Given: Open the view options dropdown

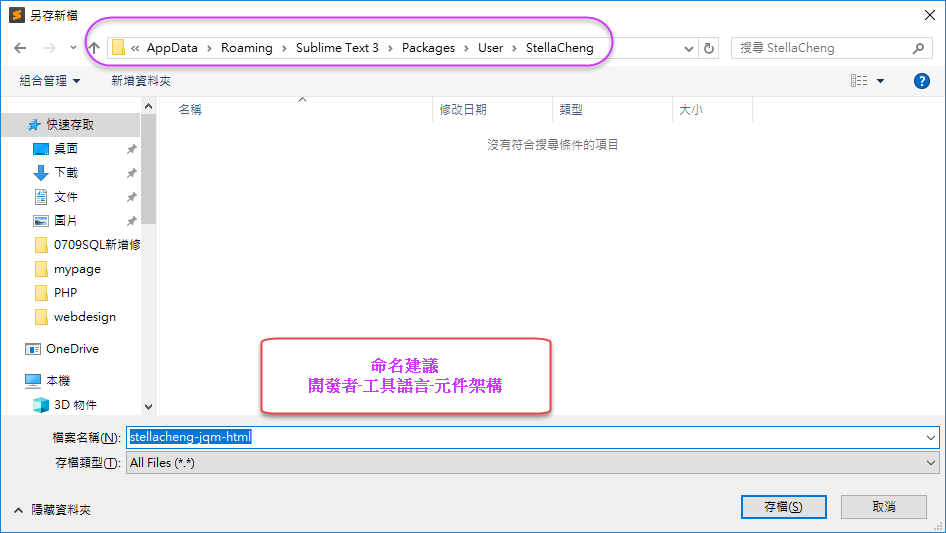Looking at the screenshot, I should click(880, 81).
